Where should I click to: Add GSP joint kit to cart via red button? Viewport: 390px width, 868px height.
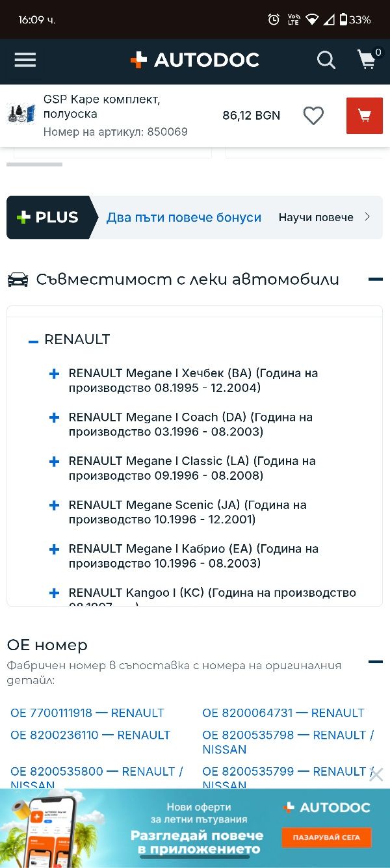365,116
